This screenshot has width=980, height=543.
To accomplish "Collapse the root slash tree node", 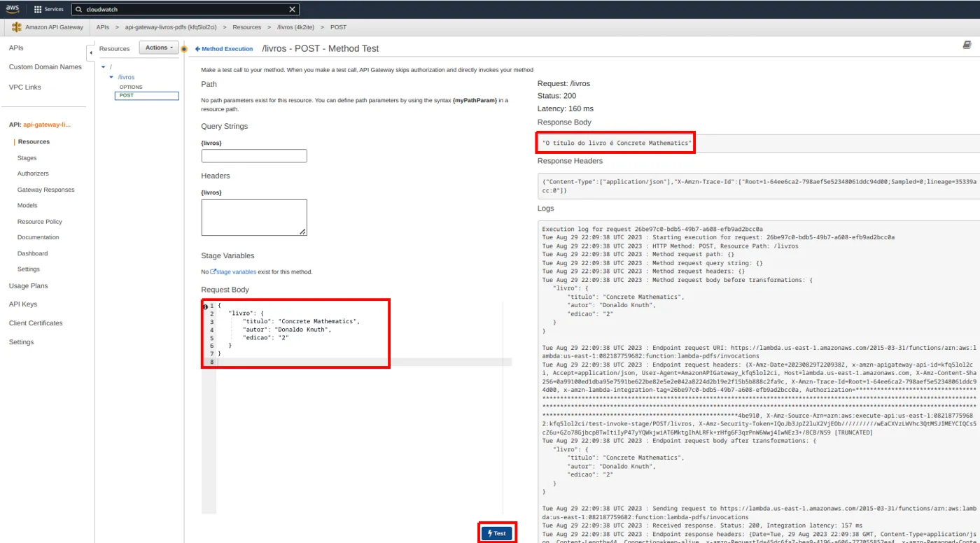I will [x=103, y=67].
